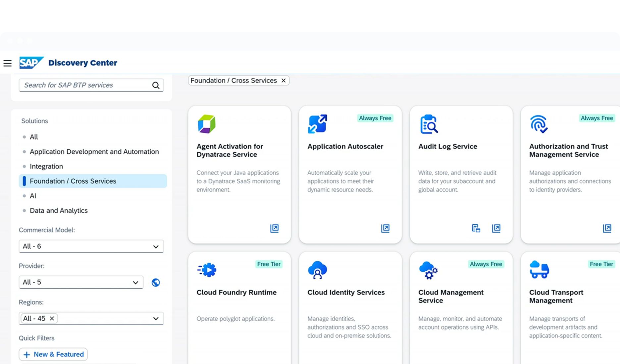Open Cloud Management Service card title
This screenshot has height=364, width=620.
[451, 296]
